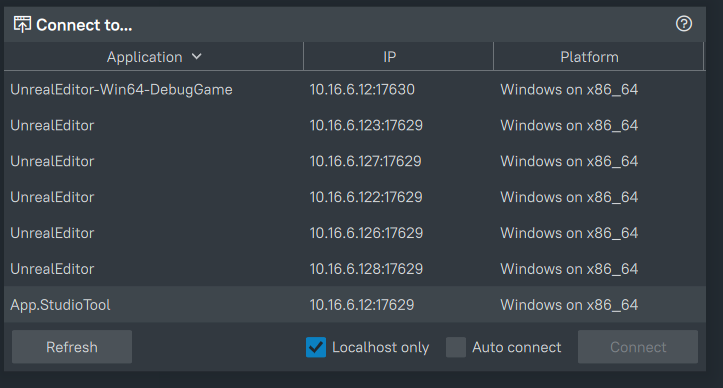Toggle the Localhost only checkbox
Viewport: 723px width, 388px height.
316,347
